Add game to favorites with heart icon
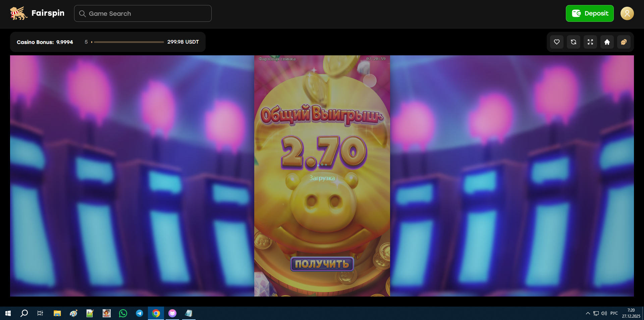The image size is (644, 320). (x=556, y=42)
